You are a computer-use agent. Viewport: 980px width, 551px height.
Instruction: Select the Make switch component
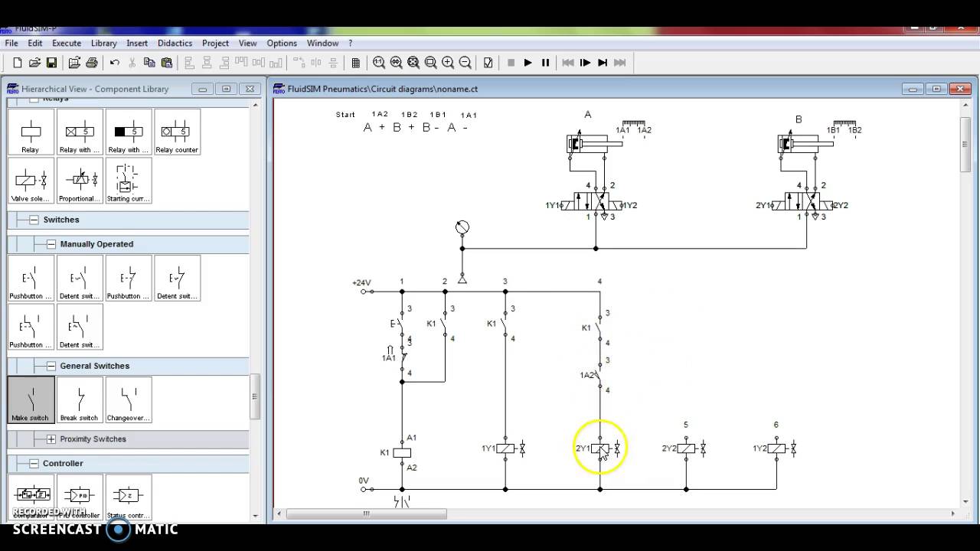31,399
